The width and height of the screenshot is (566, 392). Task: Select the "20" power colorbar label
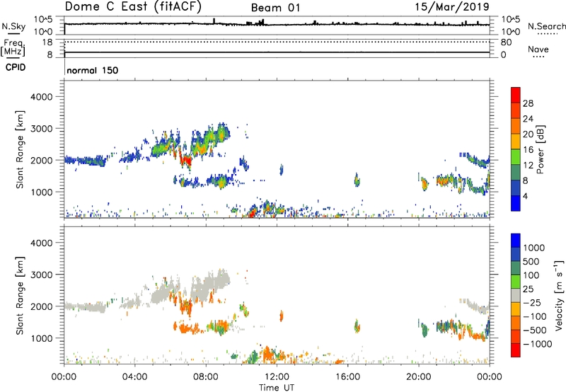pyautogui.click(x=528, y=134)
